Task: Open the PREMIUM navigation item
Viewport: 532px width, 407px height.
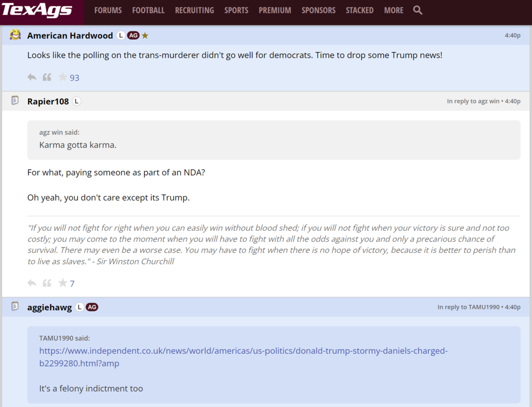Action: [x=275, y=10]
